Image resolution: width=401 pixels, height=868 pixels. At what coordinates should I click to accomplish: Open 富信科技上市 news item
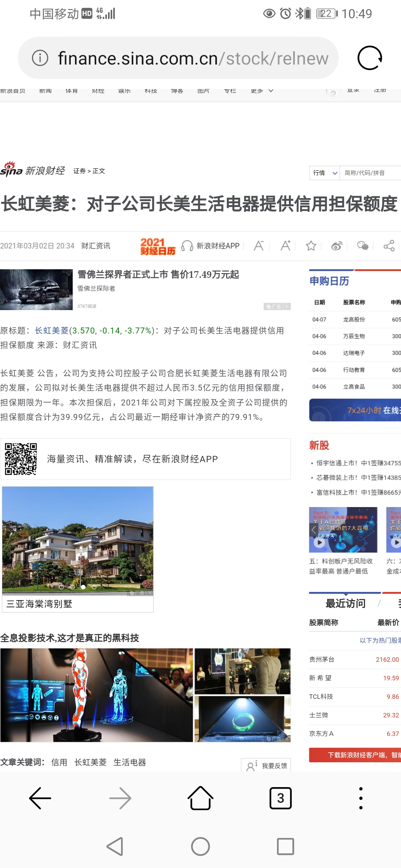(359, 492)
